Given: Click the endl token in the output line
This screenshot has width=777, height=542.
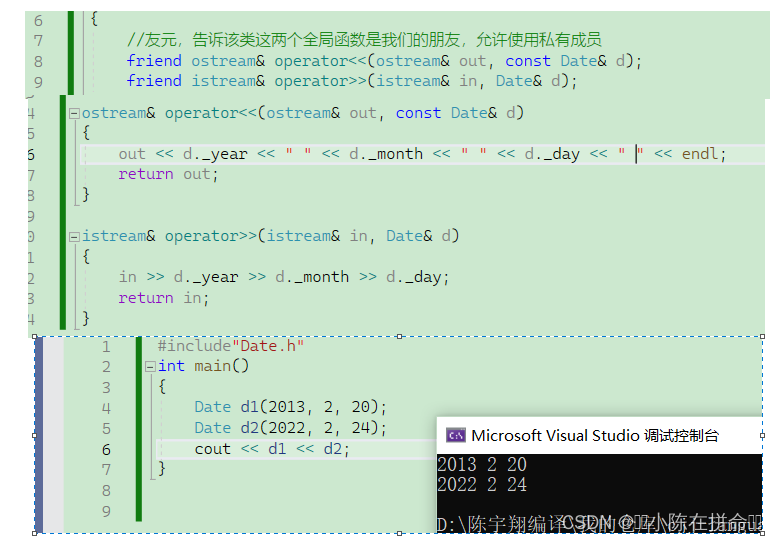Looking at the screenshot, I should pyautogui.click(x=703, y=154).
